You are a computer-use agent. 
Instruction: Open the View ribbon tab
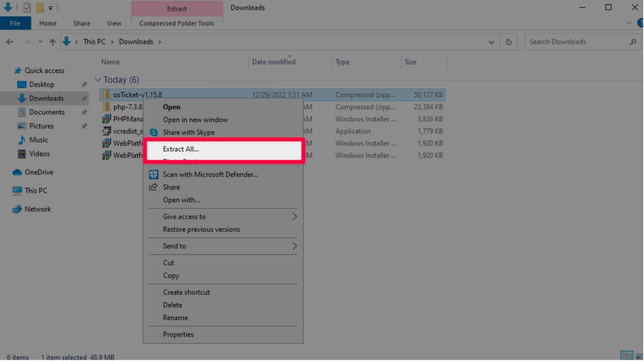tap(114, 23)
